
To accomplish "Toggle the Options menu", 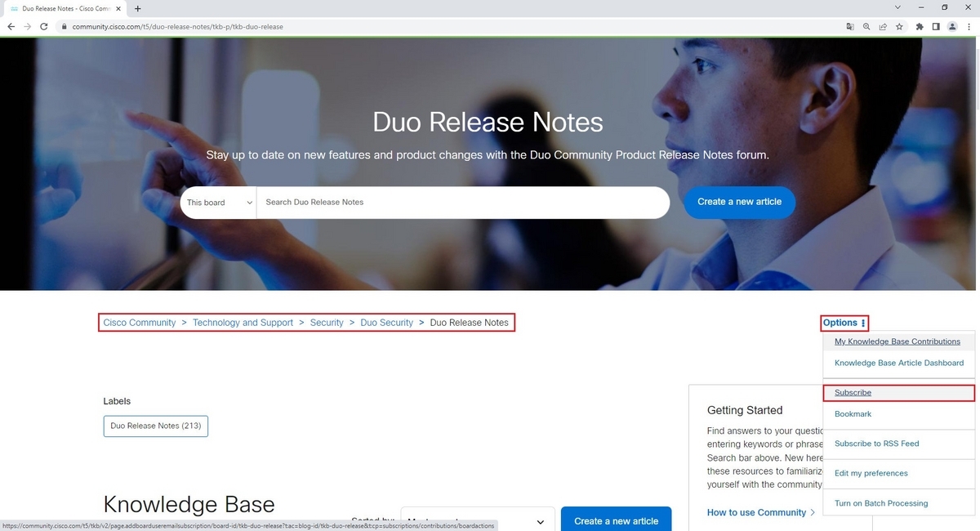I will pyautogui.click(x=844, y=323).
